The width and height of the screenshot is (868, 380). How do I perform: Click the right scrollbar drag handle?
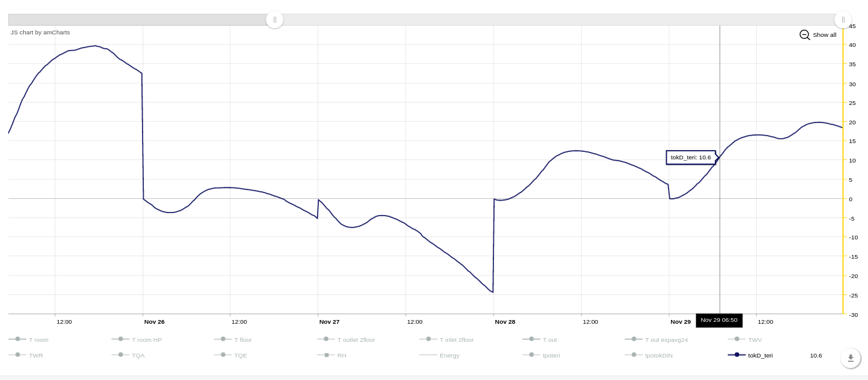click(843, 19)
